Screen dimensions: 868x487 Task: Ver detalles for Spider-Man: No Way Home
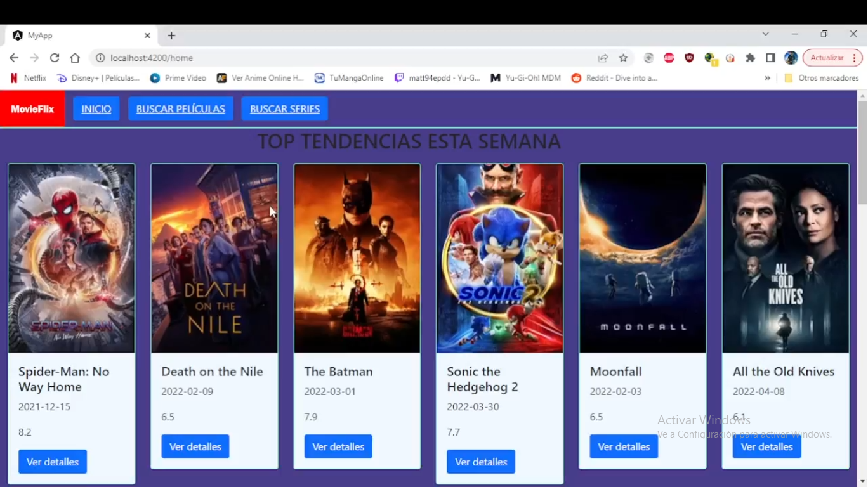[x=53, y=462]
